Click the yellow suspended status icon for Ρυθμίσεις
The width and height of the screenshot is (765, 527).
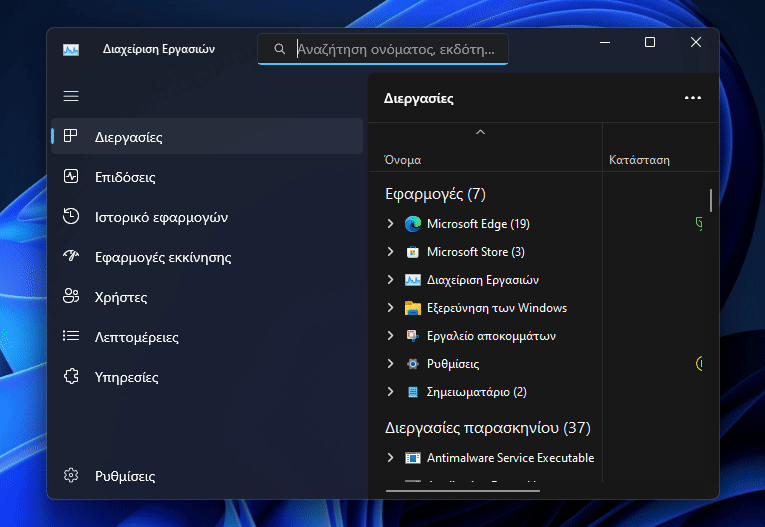pos(699,364)
